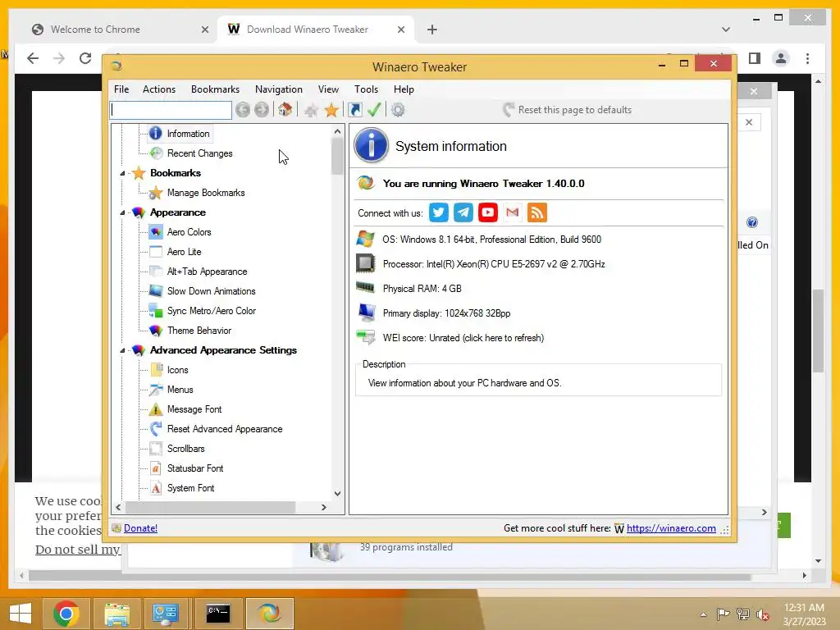Screen dimensions: 840x630
Task: Collapse the Appearance tree group
Action: 123,212
